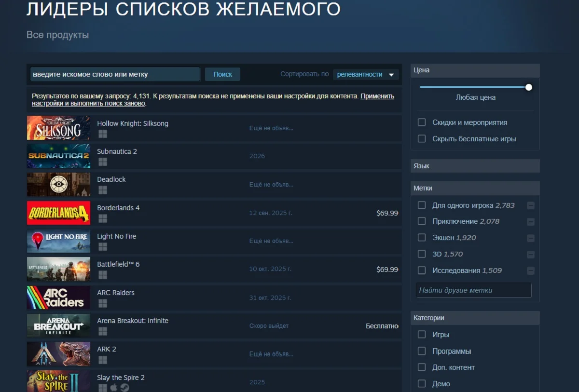Open the Deadlock game title
Viewport: 579px width, 392px height.
tap(111, 179)
